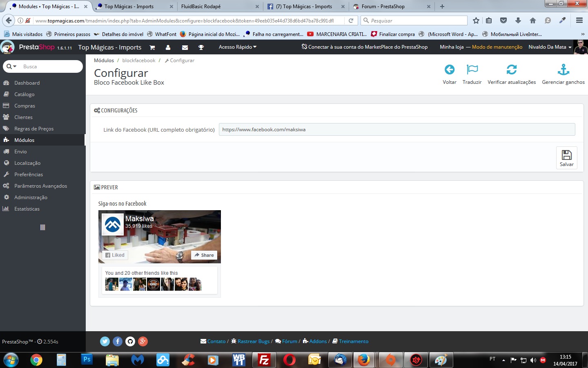Open a new browser tab with plus
Screen dimensions: 588x368
pyautogui.click(x=442, y=6)
